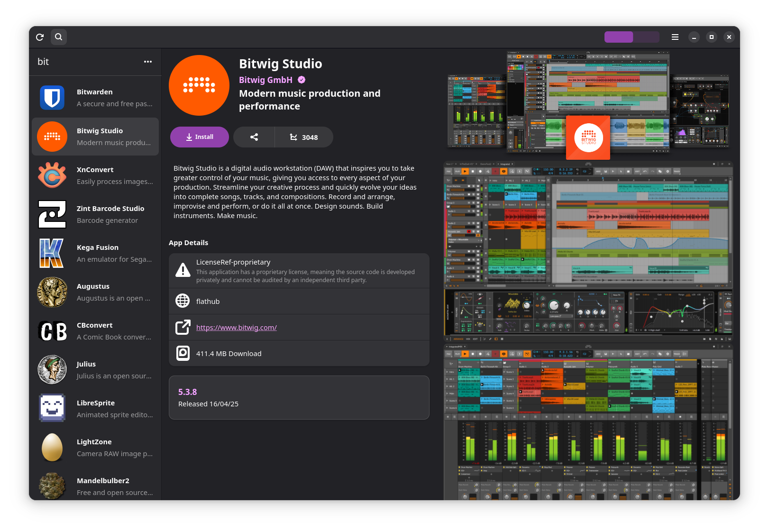Click the large Bitwig Studio app logo
The height and width of the screenshot is (532, 769).
199,85
